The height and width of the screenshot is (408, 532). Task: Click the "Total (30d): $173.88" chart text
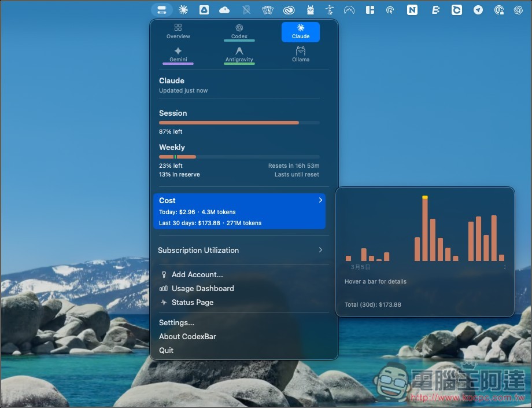[373, 305]
